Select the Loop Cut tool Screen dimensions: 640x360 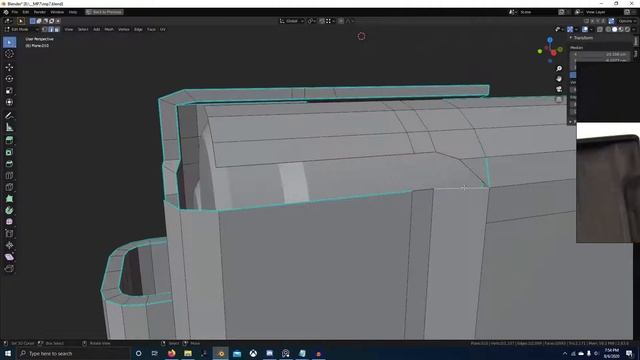(x=9, y=176)
